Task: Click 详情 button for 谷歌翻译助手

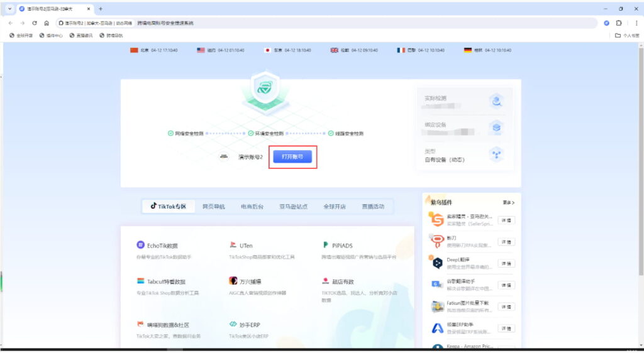Action: (506, 285)
